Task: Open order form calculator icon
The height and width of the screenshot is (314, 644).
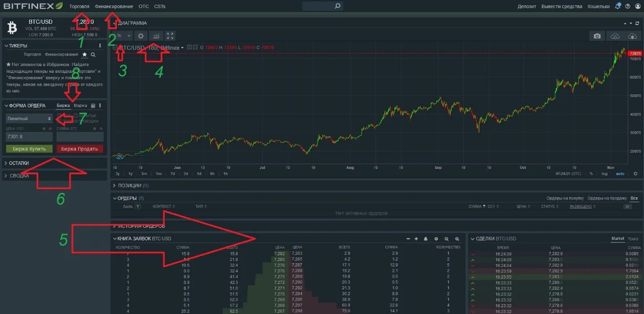Action: [x=93, y=106]
